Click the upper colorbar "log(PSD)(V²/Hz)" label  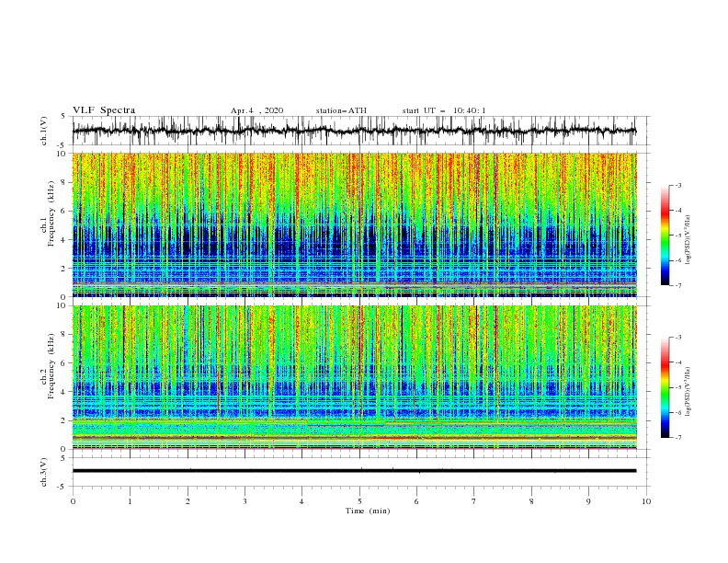point(688,240)
